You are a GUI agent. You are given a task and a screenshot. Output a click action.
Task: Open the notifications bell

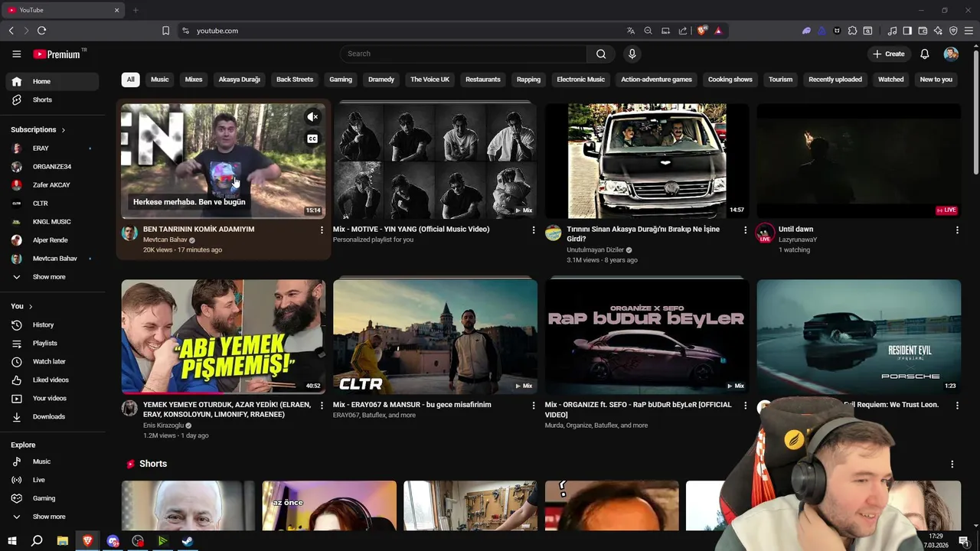(x=924, y=54)
